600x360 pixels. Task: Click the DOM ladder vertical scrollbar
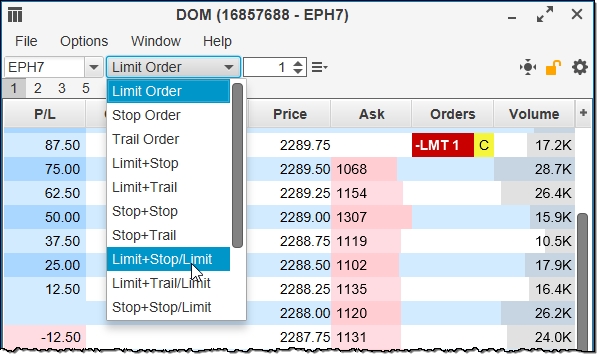582,281
